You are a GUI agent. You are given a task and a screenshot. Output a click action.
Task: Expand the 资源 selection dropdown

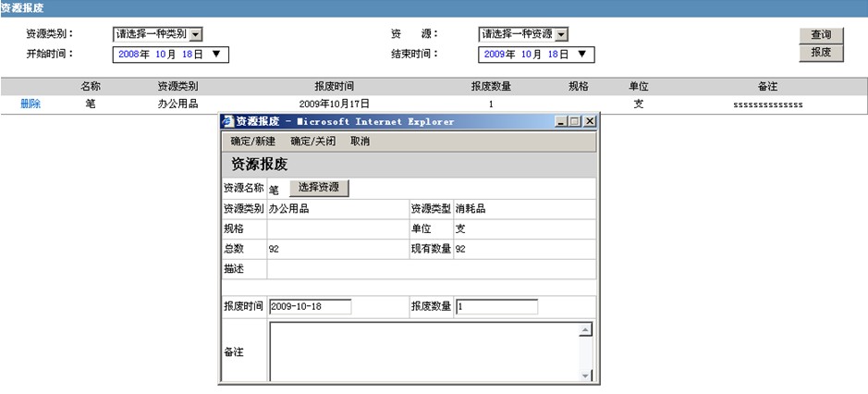click(x=561, y=34)
